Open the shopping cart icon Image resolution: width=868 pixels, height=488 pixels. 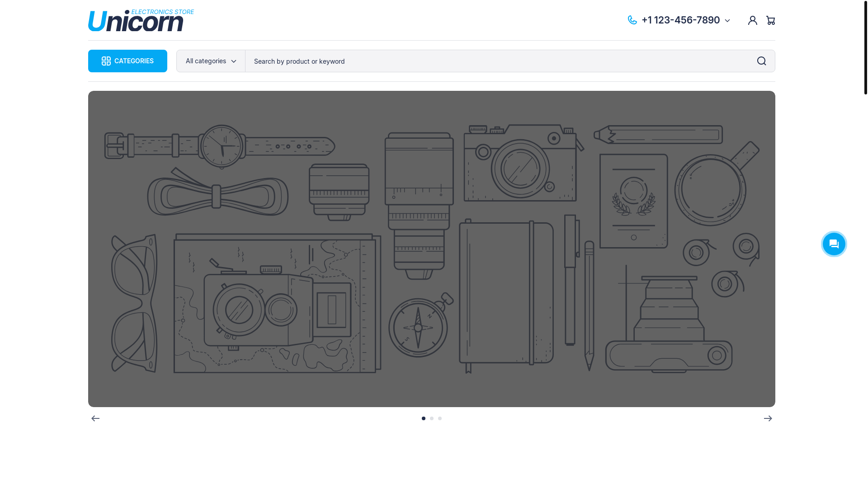click(770, 20)
